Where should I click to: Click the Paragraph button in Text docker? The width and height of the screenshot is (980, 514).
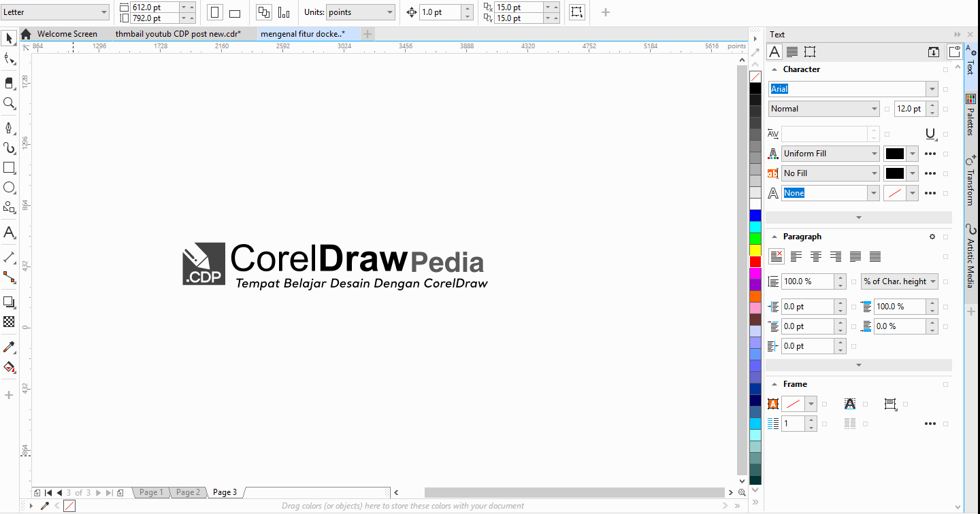point(792,52)
